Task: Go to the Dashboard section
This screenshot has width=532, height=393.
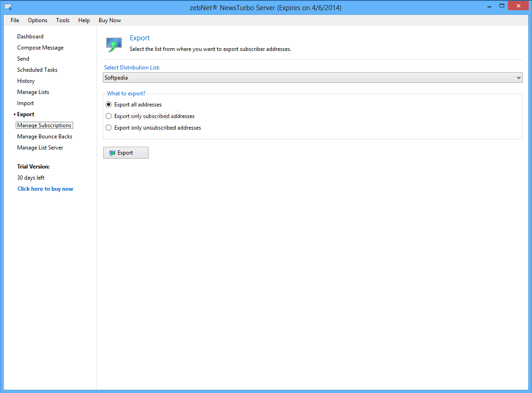Action: [30, 36]
